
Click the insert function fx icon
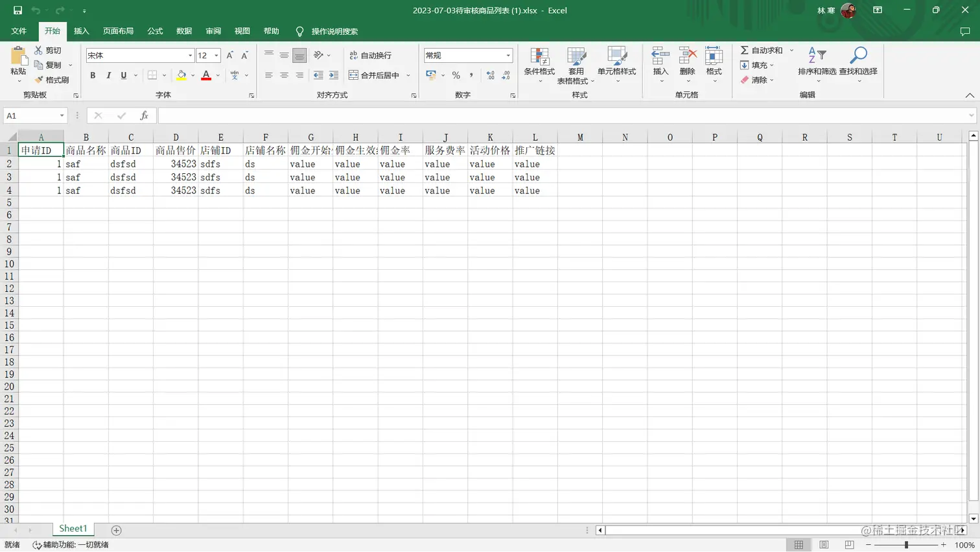click(144, 115)
